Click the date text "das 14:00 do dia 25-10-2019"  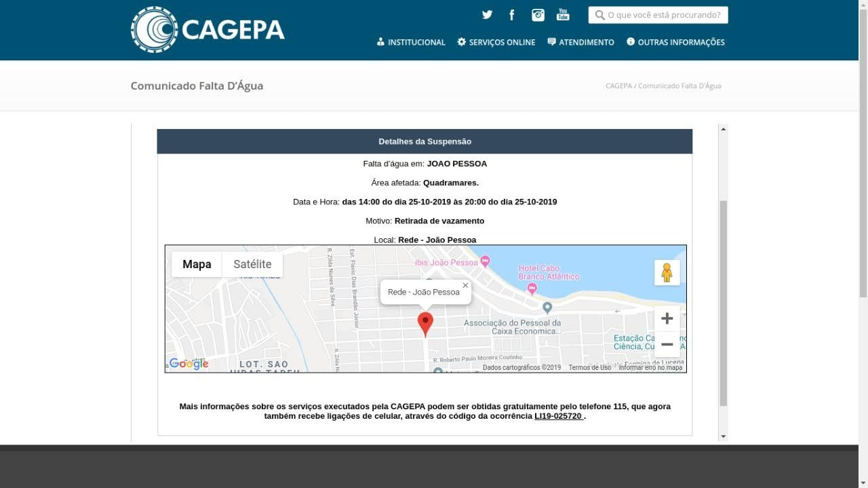pos(396,202)
